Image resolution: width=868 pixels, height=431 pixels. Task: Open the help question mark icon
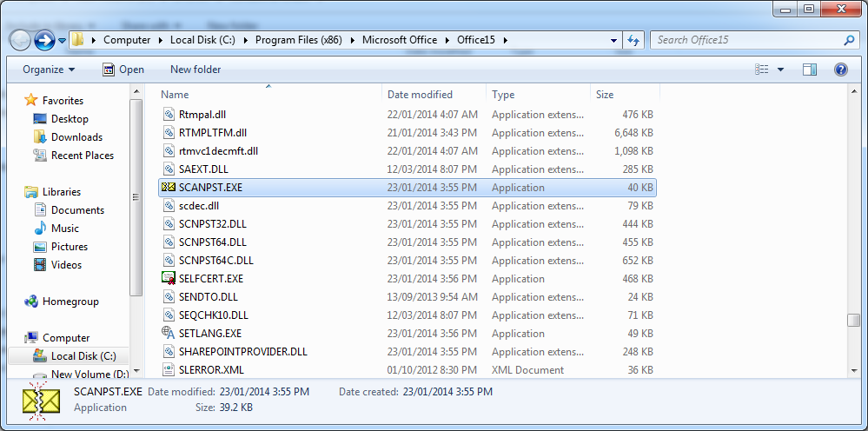840,70
